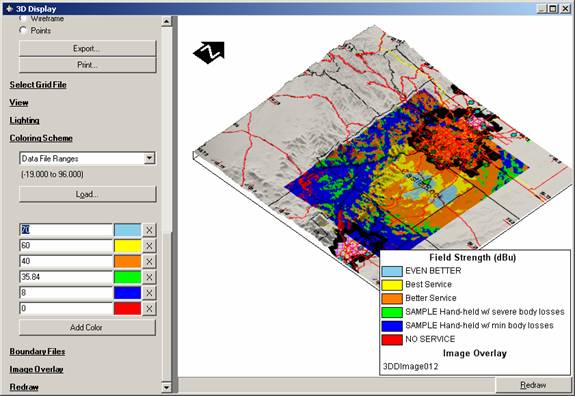Expand the Lighting section
Viewport: 575px width, 396px height.
pos(25,120)
